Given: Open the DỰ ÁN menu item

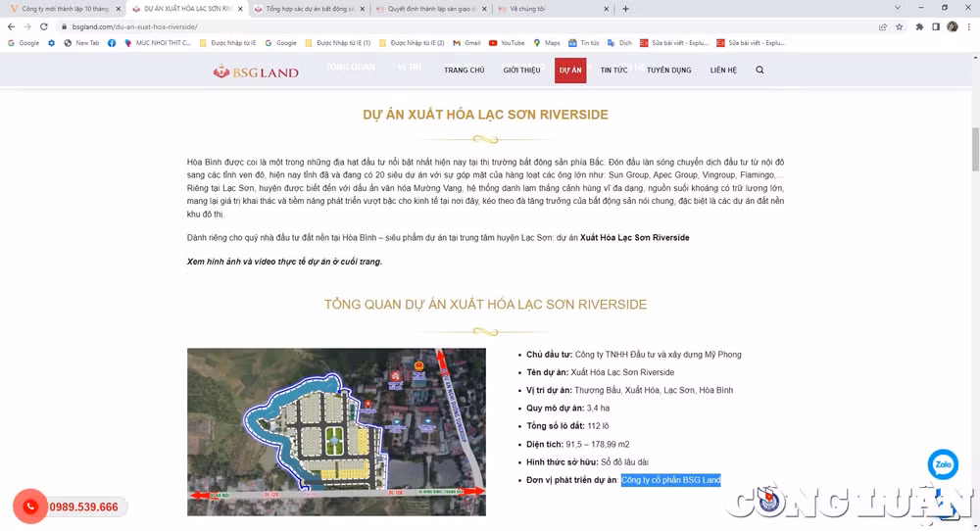Looking at the screenshot, I should 570,70.
